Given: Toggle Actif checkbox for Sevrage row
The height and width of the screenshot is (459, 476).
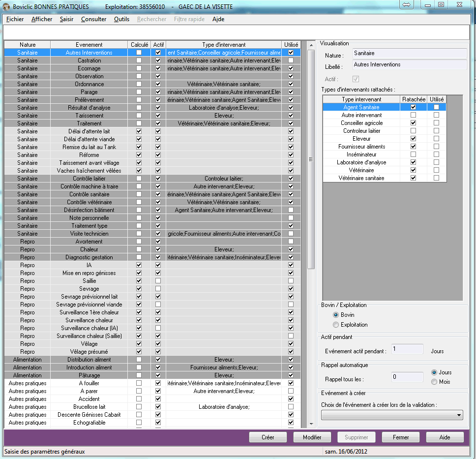Looking at the screenshot, I should [x=158, y=289].
